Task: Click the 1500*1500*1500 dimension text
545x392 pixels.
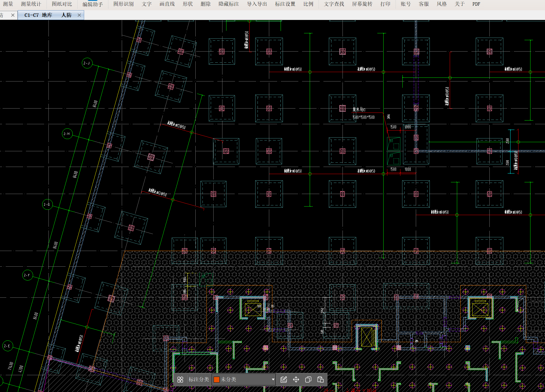Action: click(x=364, y=117)
